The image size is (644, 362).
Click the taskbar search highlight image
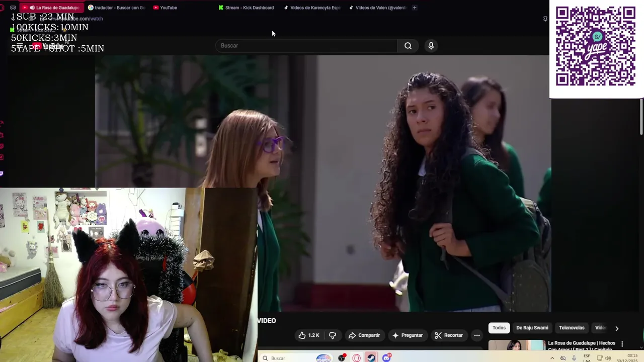[324, 358]
